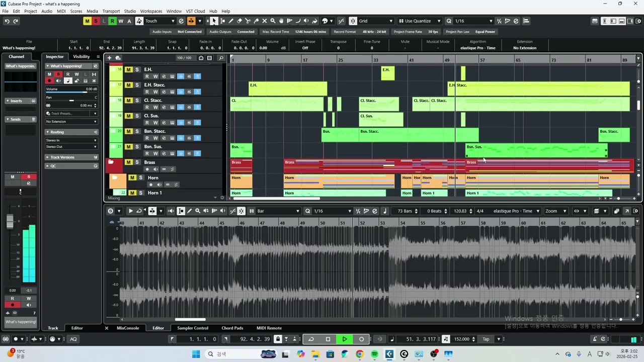Screen dimensions: 644x362
Task: Select the Mute X tool
Action: click(x=265, y=21)
